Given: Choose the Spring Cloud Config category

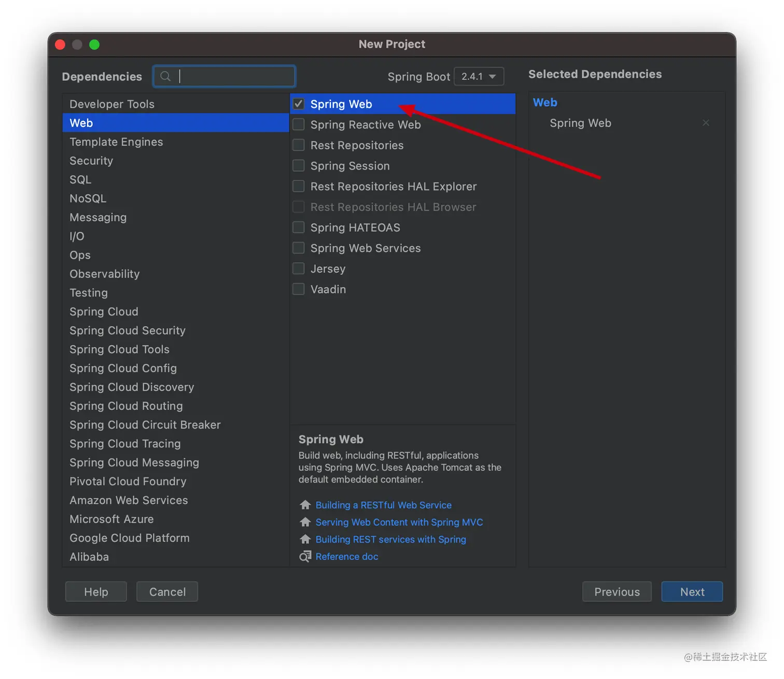Looking at the screenshot, I should tap(175, 368).
